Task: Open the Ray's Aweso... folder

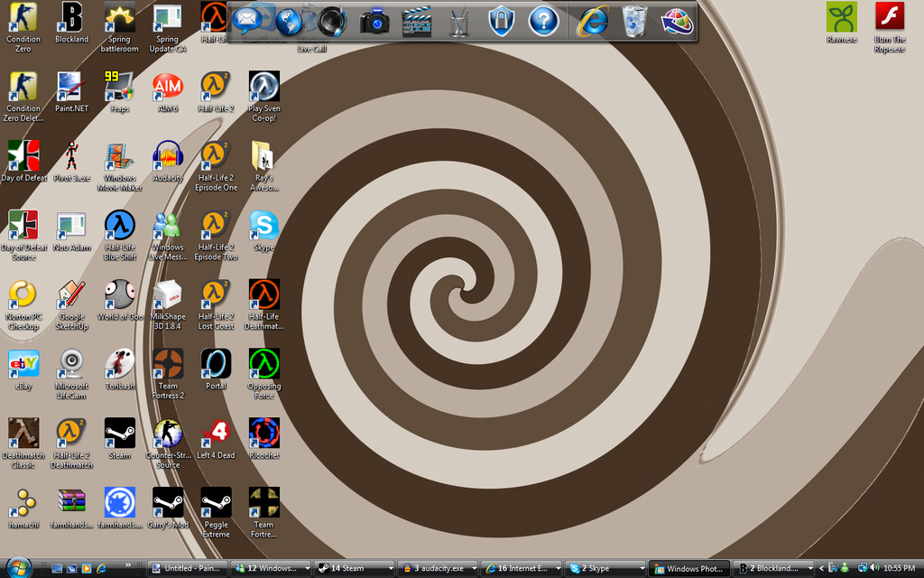Action: (264, 166)
